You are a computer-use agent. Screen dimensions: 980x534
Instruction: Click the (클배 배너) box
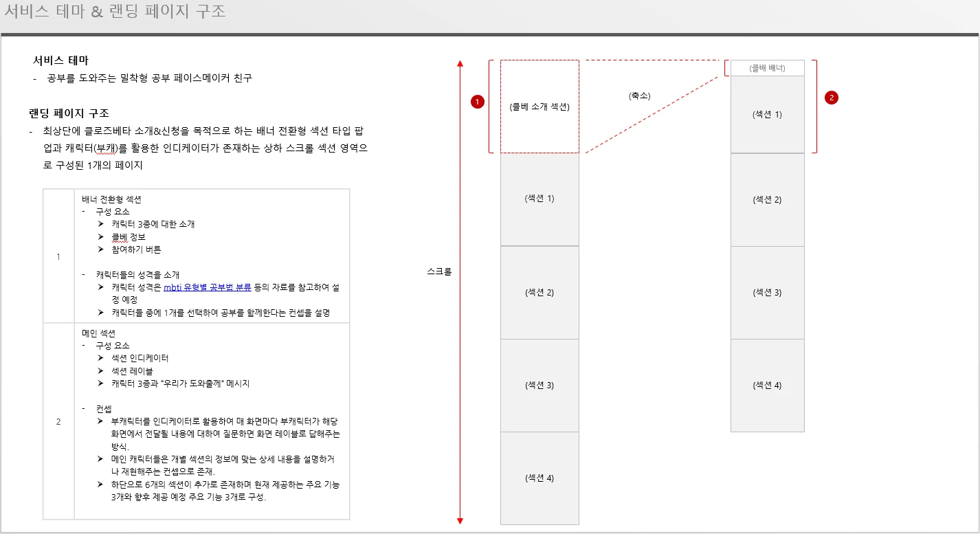pyautogui.click(x=767, y=68)
